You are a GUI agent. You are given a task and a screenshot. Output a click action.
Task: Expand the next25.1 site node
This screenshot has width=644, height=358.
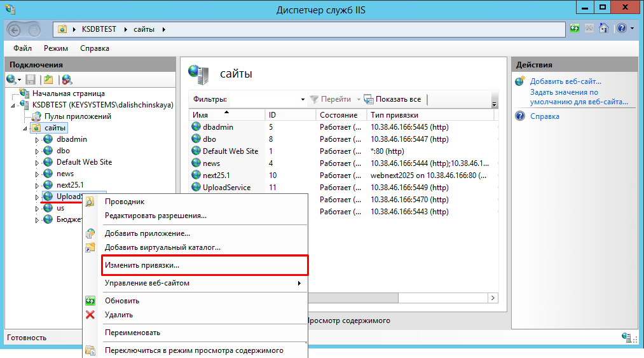point(37,186)
